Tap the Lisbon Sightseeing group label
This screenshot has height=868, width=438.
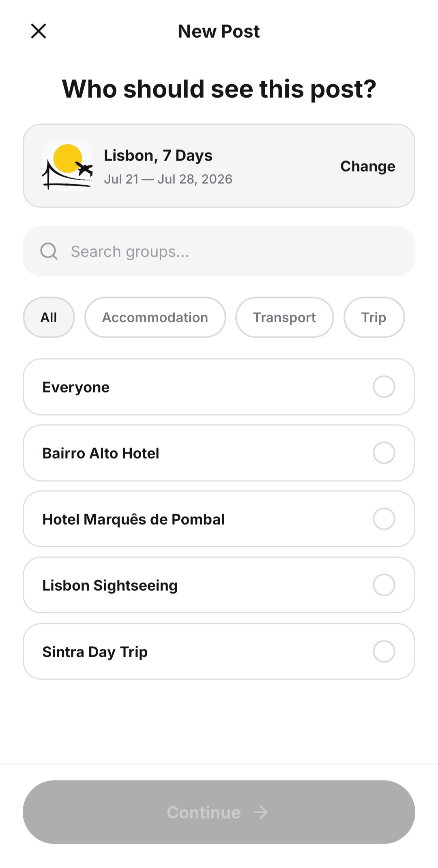(x=110, y=586)
